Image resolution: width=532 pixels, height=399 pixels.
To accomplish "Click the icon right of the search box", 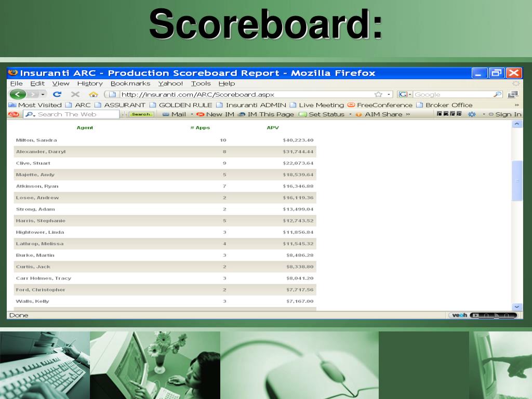I will [513, 95].
